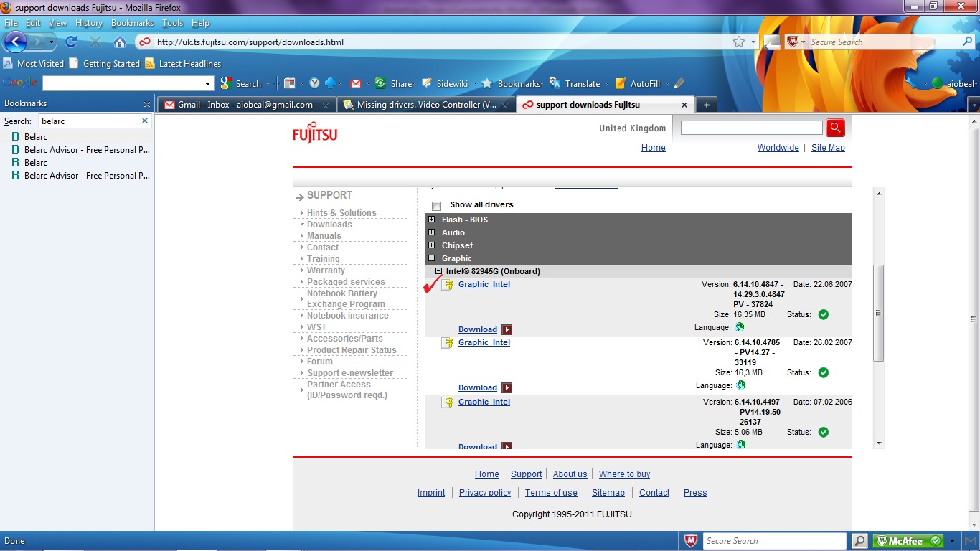980x551 pixels.
Task: Click AutoFill in Google toolbar
Action: point(638,83)
